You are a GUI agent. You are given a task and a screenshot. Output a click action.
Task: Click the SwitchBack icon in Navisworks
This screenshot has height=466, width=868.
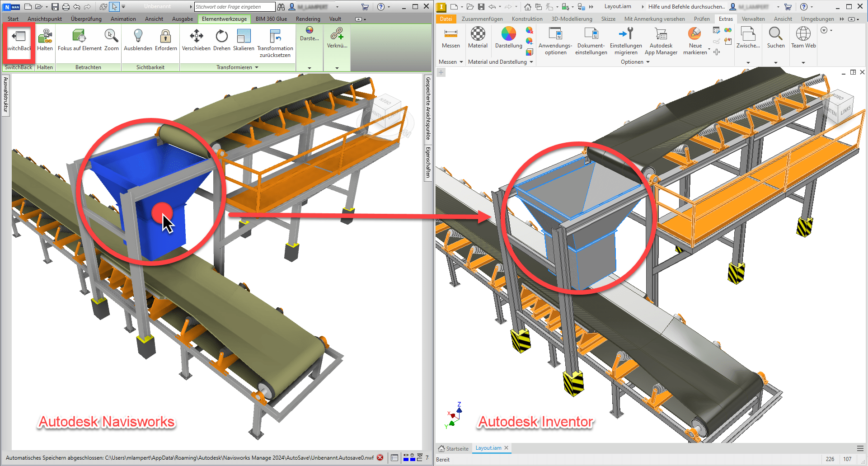(x=19, y=37)
